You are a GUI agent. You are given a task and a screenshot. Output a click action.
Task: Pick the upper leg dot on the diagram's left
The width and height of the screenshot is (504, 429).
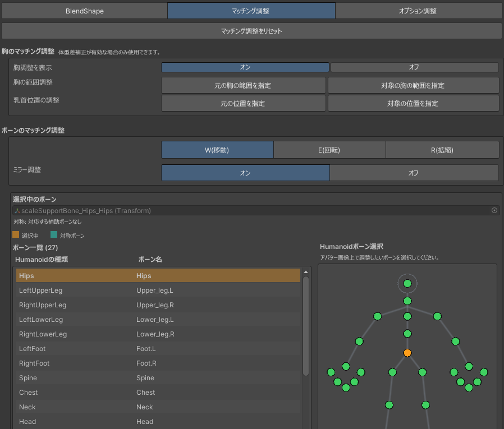[x=392, y=372]
